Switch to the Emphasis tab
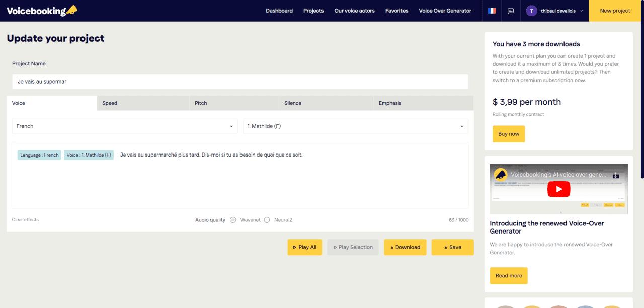 pyautogui.click(x=423, y=103)
